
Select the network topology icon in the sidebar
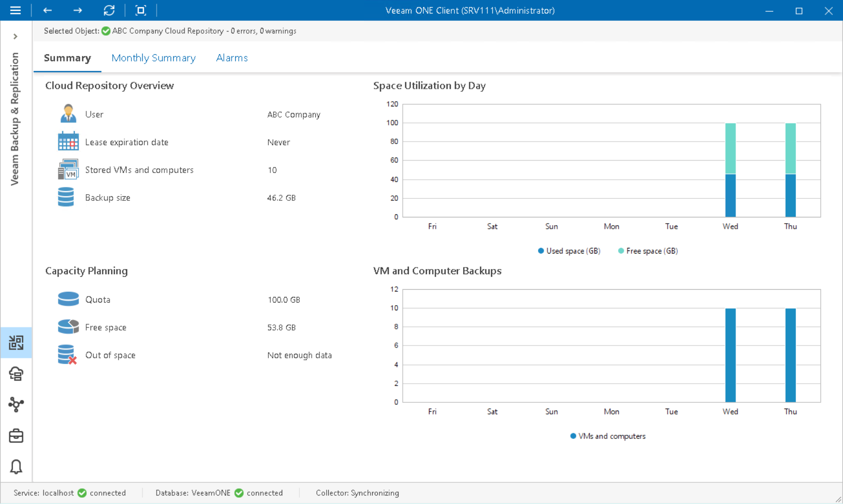[x=16, y=405]
